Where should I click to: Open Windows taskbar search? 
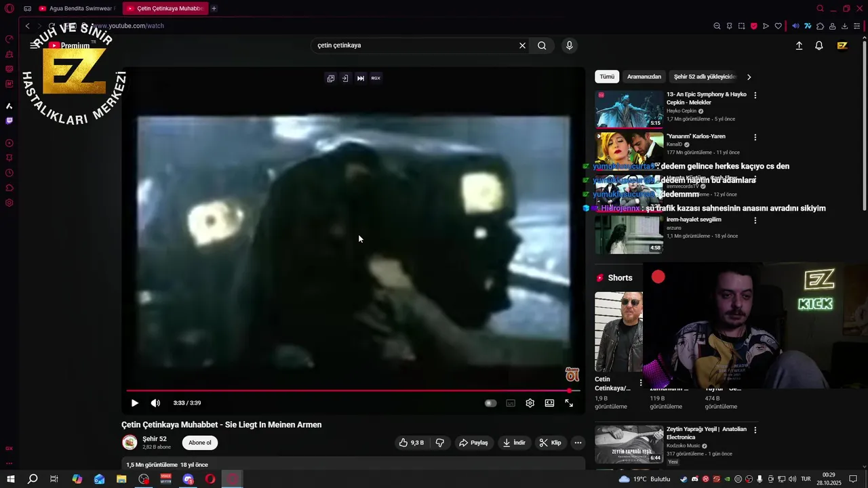(x=32, y=479)
